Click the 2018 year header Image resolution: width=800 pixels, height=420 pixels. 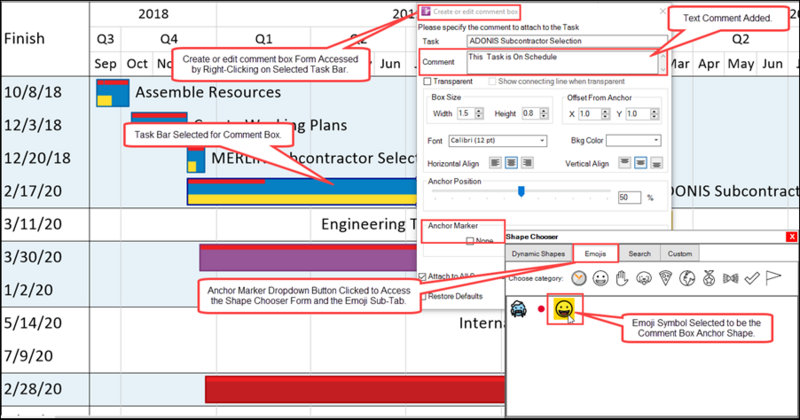point(153,14)
